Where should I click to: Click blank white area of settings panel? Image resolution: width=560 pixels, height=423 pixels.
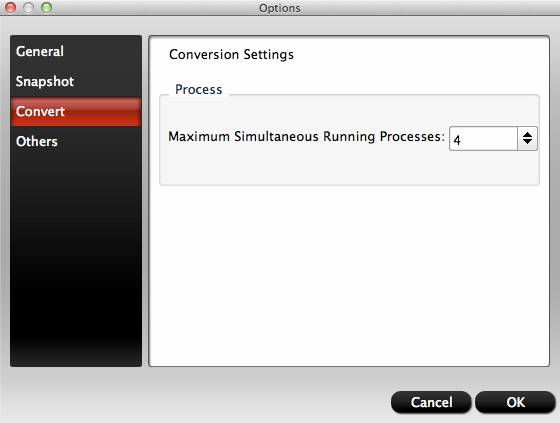[349, 275]
